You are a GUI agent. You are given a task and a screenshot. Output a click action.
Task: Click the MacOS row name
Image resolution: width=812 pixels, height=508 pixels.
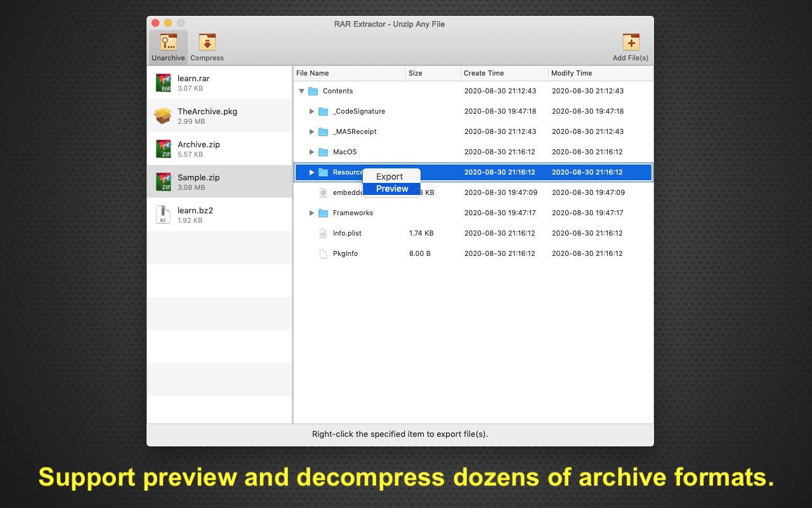click(344, 152)
